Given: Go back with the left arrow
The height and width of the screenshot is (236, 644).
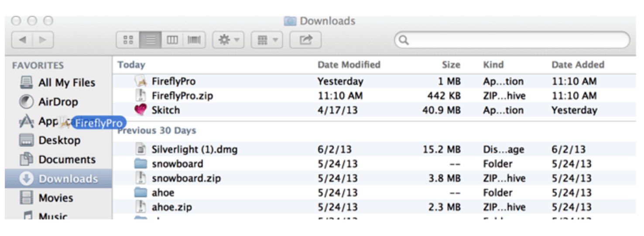Looking at the screenshot, I should point(22,40).
